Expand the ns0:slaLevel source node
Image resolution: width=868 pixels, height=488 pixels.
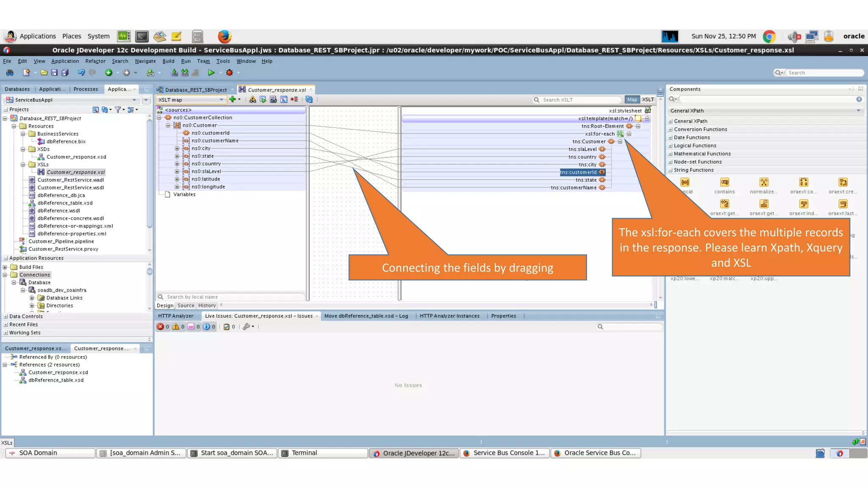click(x=177, y=172)
